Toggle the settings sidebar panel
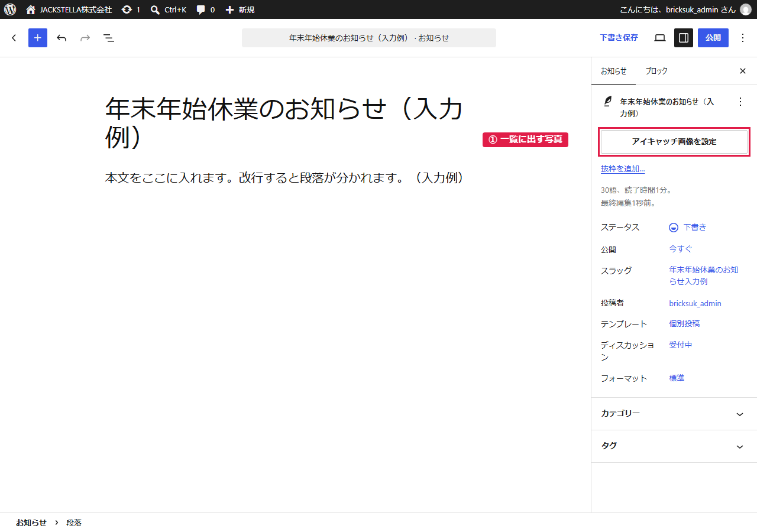 click(x=684, y=38)
